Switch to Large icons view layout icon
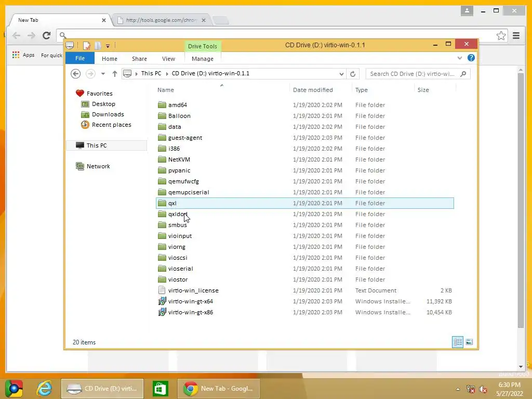Viewport: 532px width, 399px height. pos(469,342)
